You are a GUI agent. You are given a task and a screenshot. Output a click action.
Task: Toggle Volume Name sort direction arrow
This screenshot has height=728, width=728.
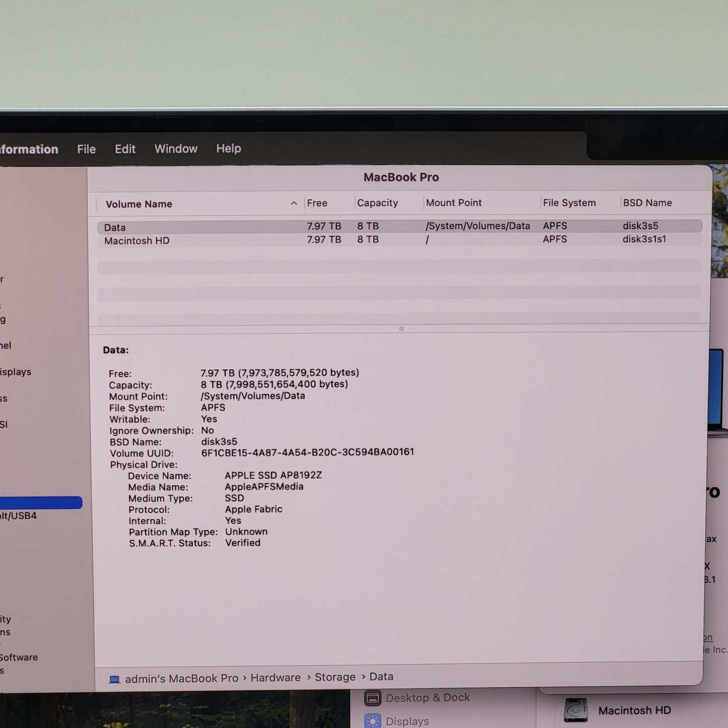294,203
